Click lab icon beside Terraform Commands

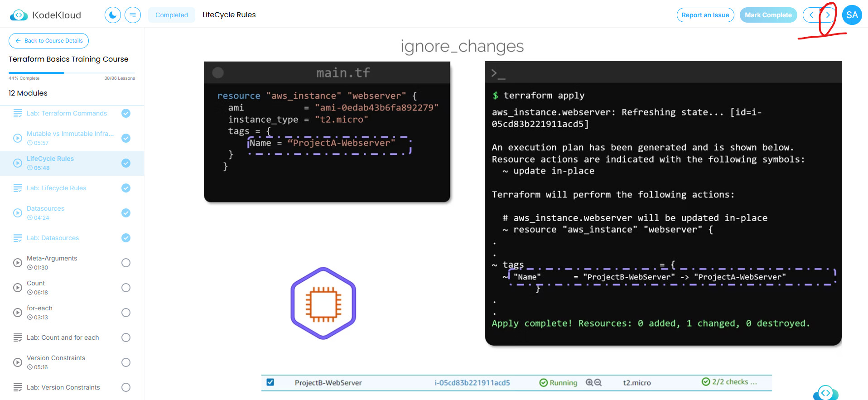pos(18,113)
